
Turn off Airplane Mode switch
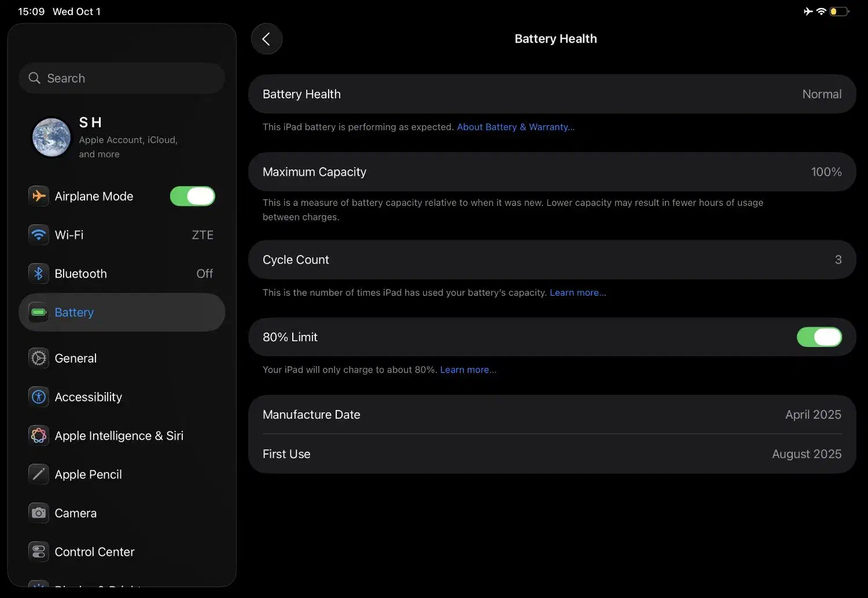coord(192,196)
